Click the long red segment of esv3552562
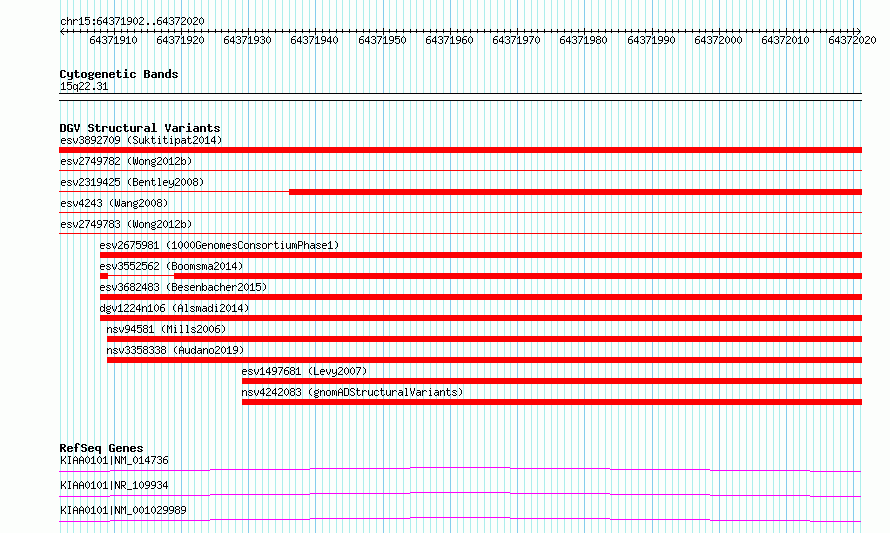 [518, 276]
